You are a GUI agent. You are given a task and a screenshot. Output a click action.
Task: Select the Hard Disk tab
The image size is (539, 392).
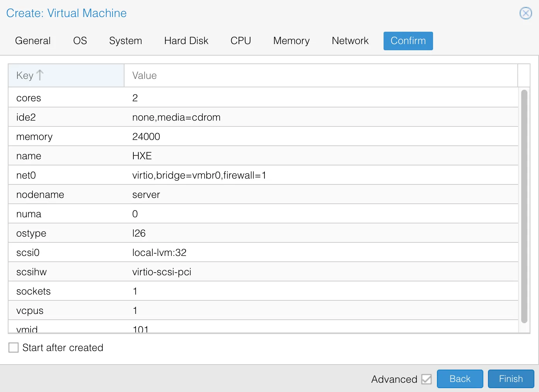[x=186, y=41]
